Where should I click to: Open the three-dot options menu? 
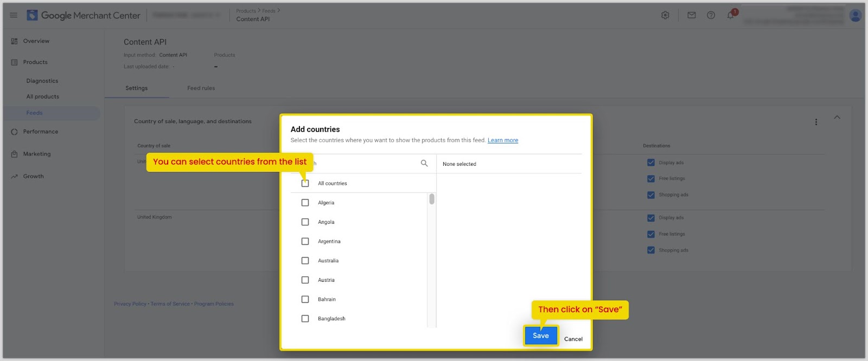816,122
